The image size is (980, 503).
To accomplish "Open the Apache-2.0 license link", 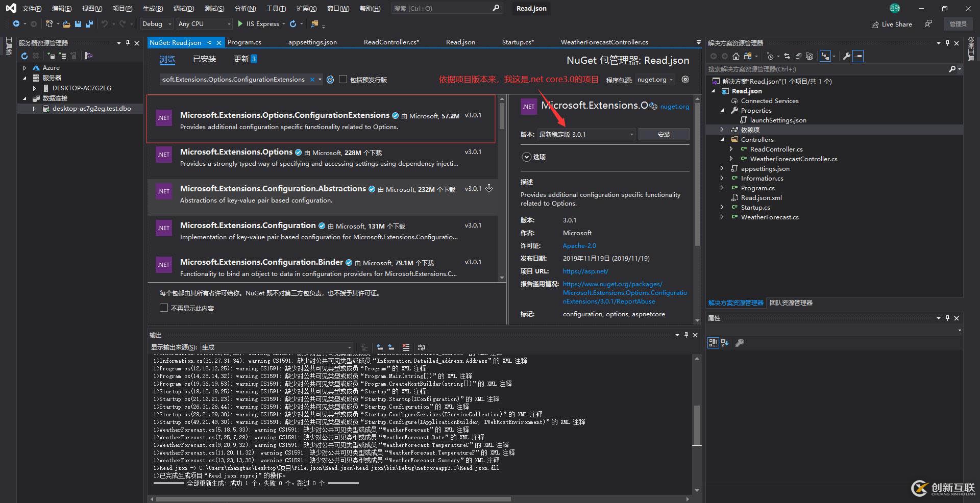I will (579, 245).
